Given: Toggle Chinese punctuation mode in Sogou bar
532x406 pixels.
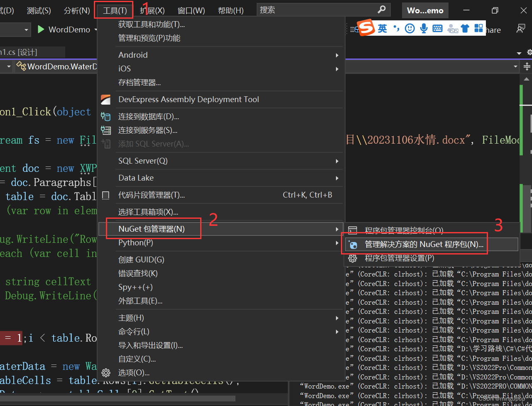Looking at the screenshot, I should tap(396, 28).
